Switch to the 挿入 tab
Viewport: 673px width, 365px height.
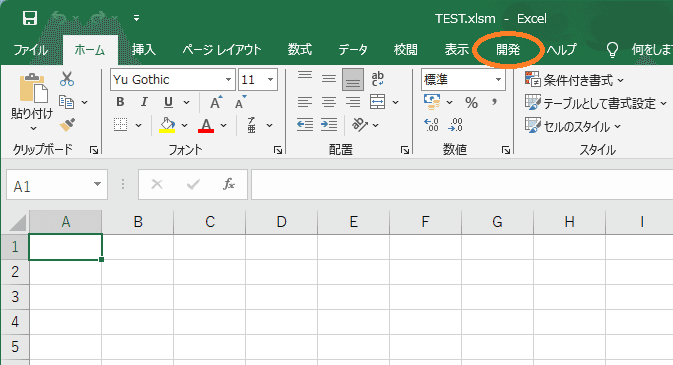pyautogui.click(x=143, y=50)
